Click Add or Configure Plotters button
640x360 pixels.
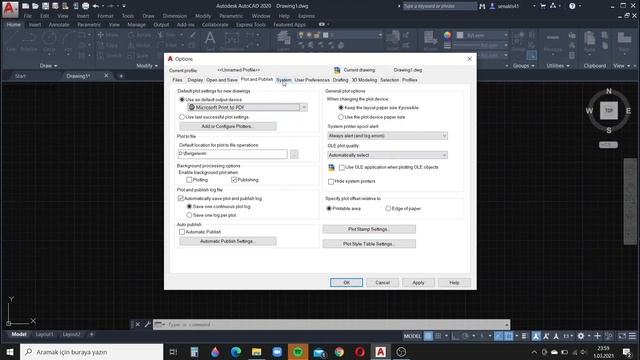[228, 127]
